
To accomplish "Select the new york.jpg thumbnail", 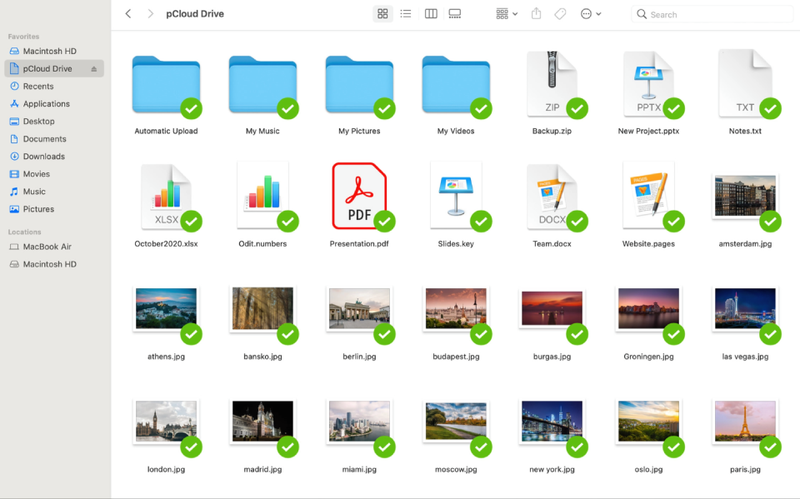I will (x=552, y=421).
